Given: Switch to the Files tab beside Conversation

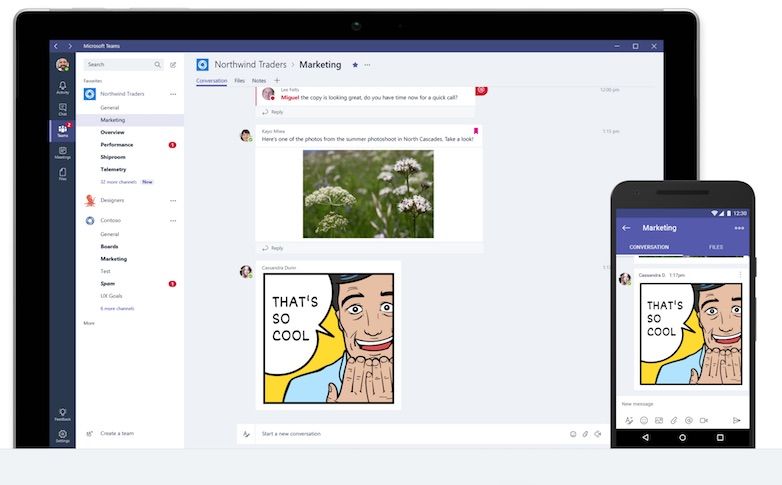Looking at the screenshot, I should pos(239,80).
